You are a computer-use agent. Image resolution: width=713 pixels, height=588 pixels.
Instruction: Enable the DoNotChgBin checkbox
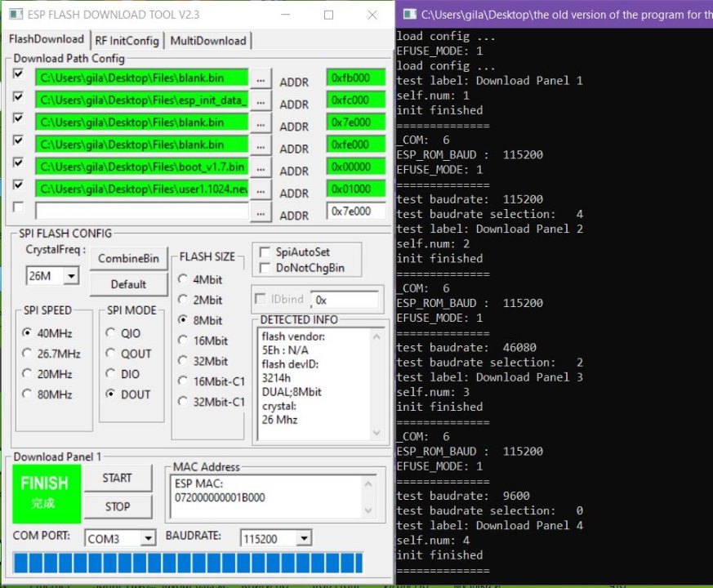(x=265, y=268)
